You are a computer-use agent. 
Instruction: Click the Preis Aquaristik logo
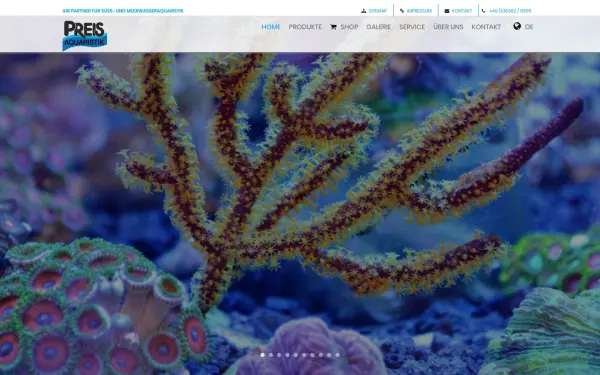tap(85, 35)
